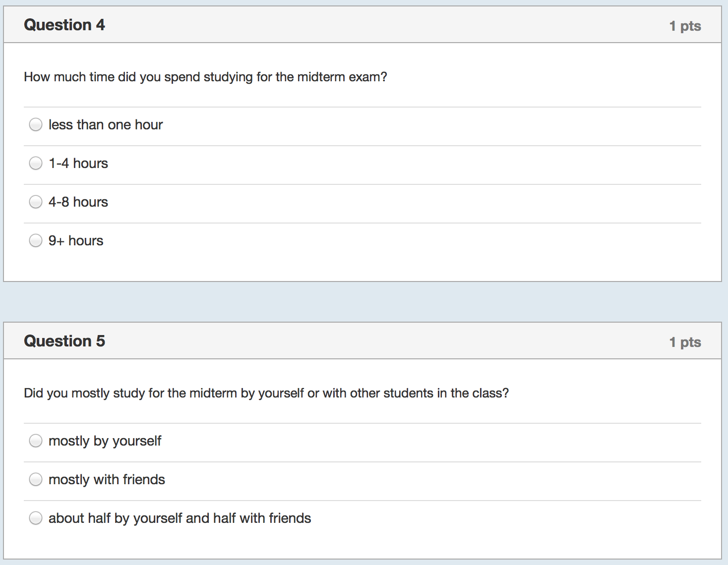Choose the "1-4 hours" radio option
Image resolution: width=728 pixels, height=565 pixels.
[x=36, y=163]
